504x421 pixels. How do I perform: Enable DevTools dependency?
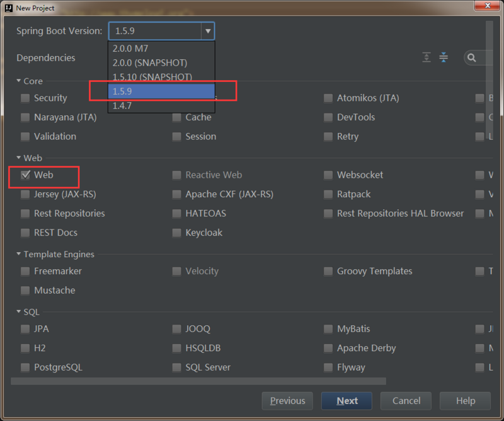(328, 117)
